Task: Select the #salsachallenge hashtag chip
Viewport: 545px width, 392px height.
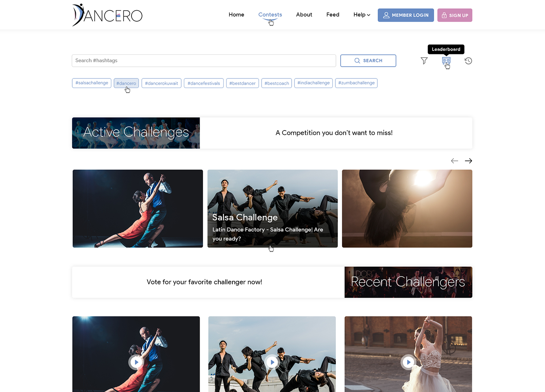Action: click(x=92, y=83)
